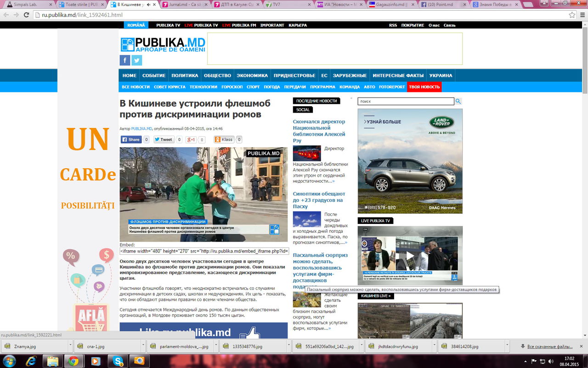Screen dimensions: 588x368
Task: Open the ТВОЯ НОВОСТЬ red menu item
Action: [424, 87]
